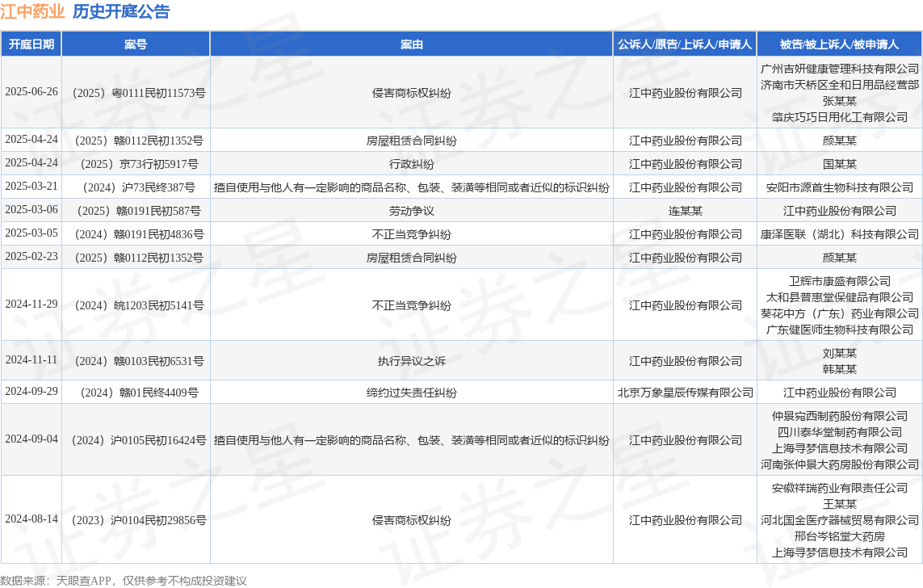Click case number (2024)皖1203民初5141号
This screenshot has height=588, width=923.
point(136,305)
